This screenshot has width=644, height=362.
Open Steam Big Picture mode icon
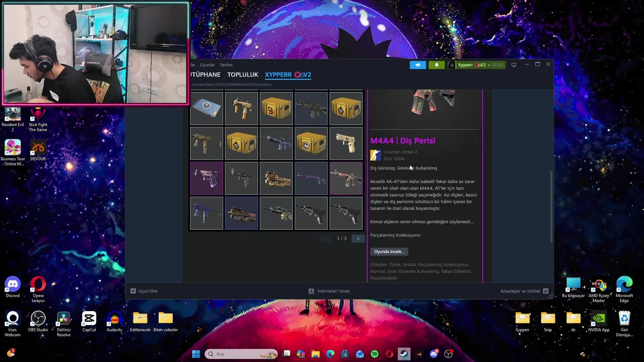tap(514, 65)
